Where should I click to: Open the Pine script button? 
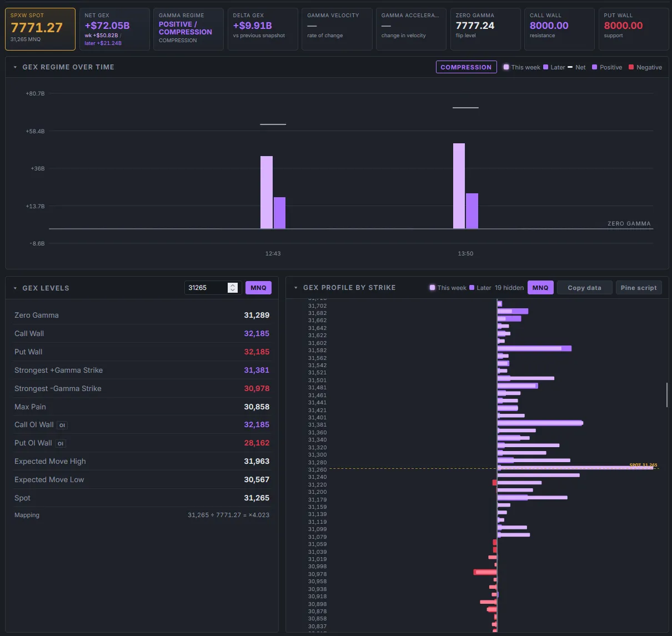point(639,288)
